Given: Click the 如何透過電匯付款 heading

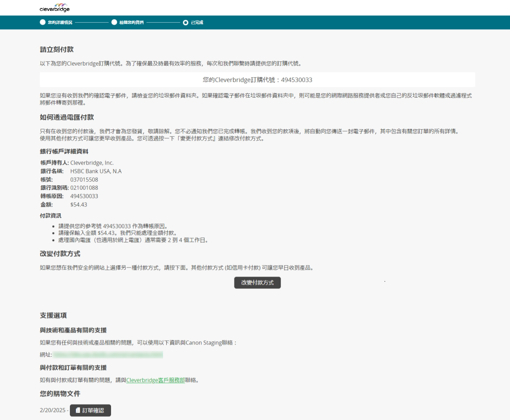Looking at the screenshot, I should pyautogui.click(x=67, y=117).
